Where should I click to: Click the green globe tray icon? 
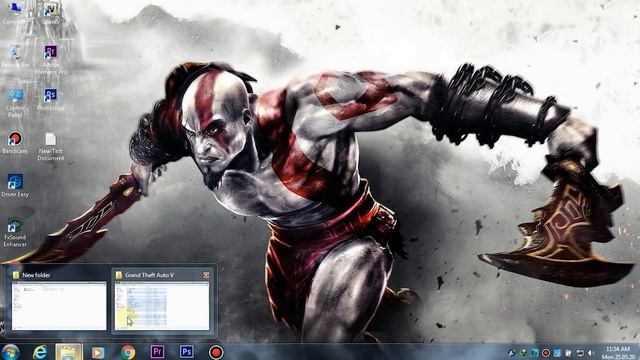(523, 353)
